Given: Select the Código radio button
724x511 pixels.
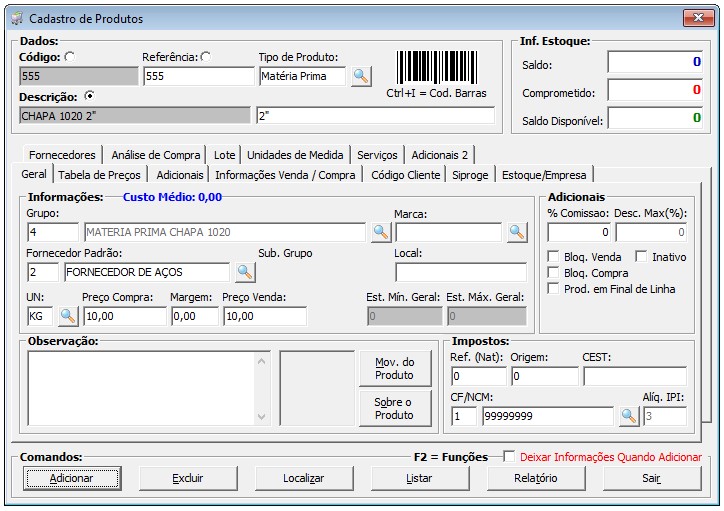Looking at the screenshot, I should [70, 57].
